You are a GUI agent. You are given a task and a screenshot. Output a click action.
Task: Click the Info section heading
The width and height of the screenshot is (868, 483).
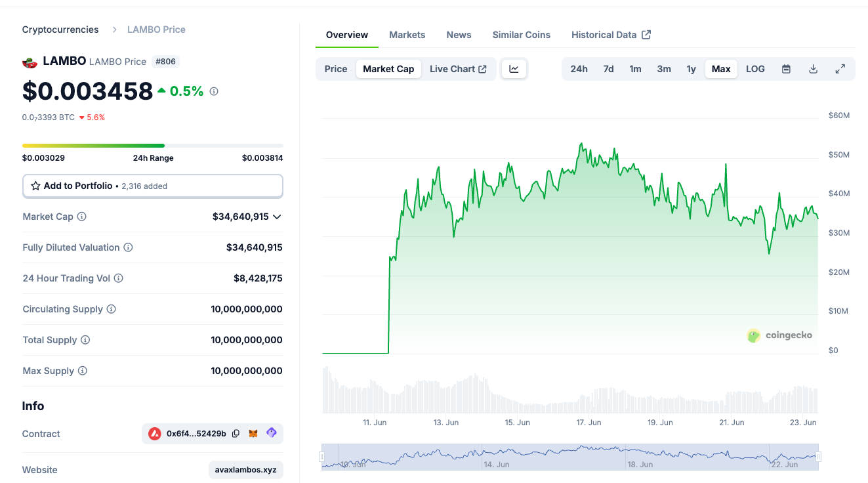33,406
